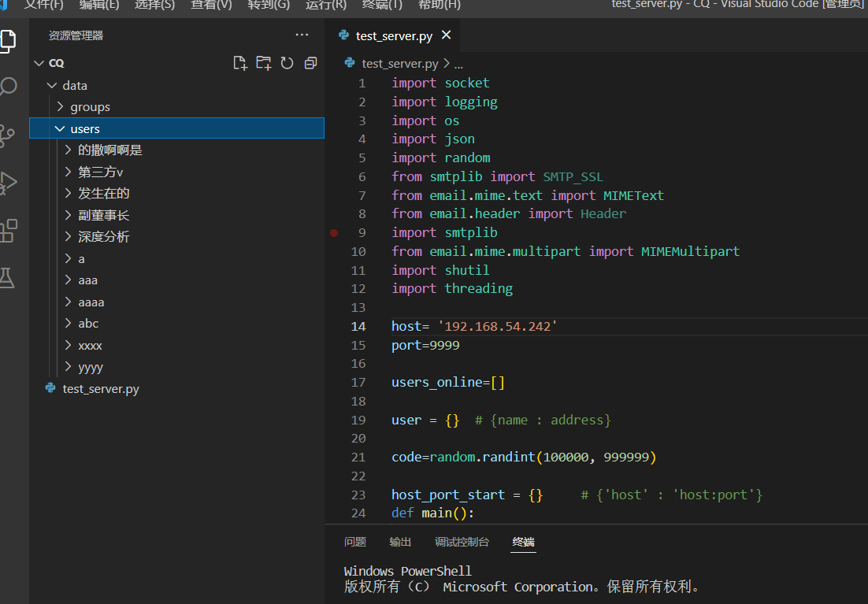Open test_server.py from the file tree
Viewport: 868px width, 604px height.
(x=100, y=389)
